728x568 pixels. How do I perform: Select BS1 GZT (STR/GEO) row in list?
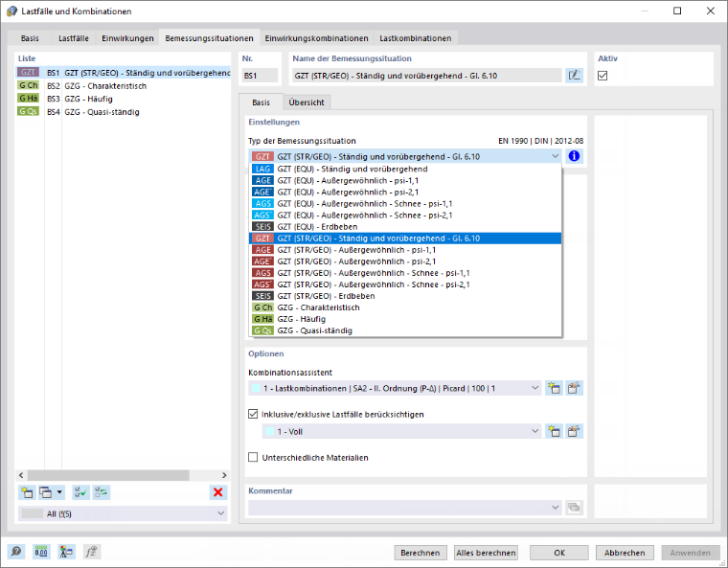124,73
